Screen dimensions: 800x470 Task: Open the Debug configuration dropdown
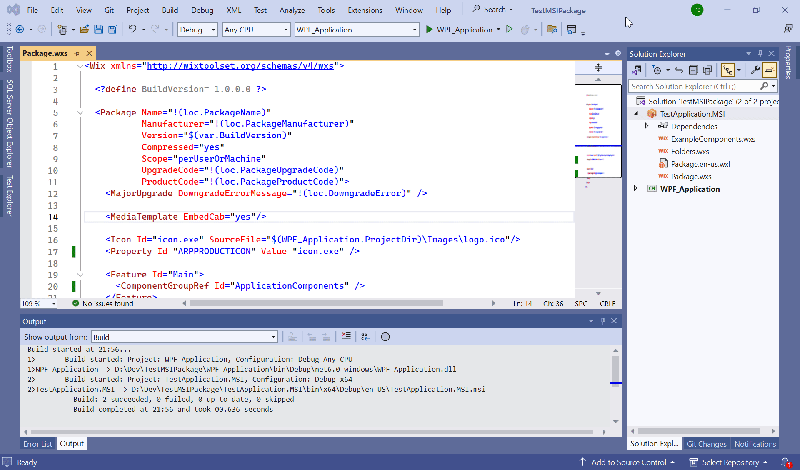(x=197, y=30)
